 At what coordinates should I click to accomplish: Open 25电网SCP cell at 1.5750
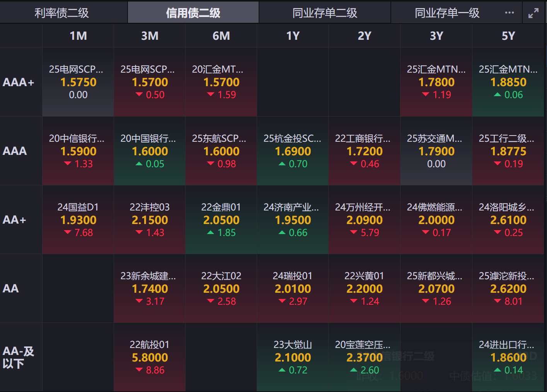click(78, 82)
